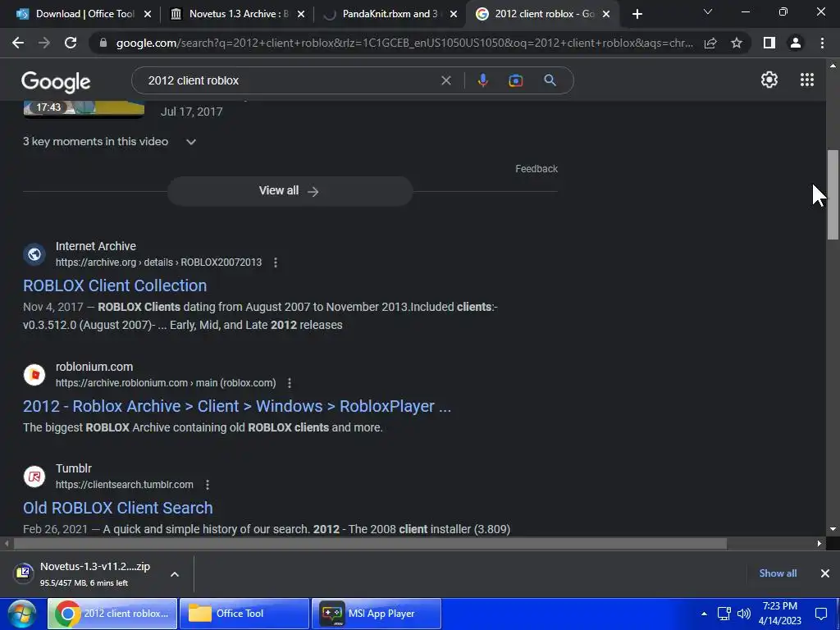The image size is (840, 630).
Task: Open Chrome three-dot menu
Action: 822,43
